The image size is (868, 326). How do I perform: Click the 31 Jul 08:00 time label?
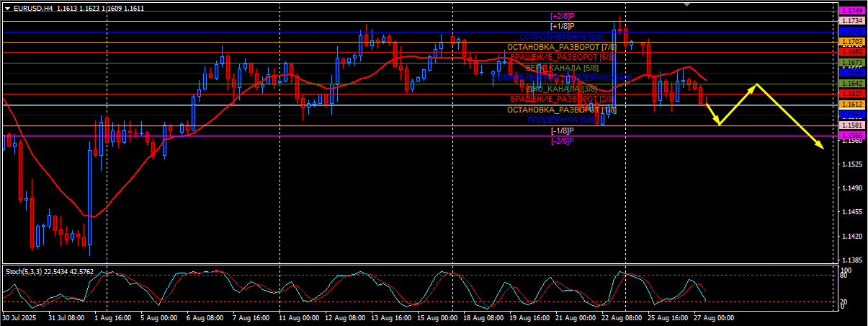point(66,317)
